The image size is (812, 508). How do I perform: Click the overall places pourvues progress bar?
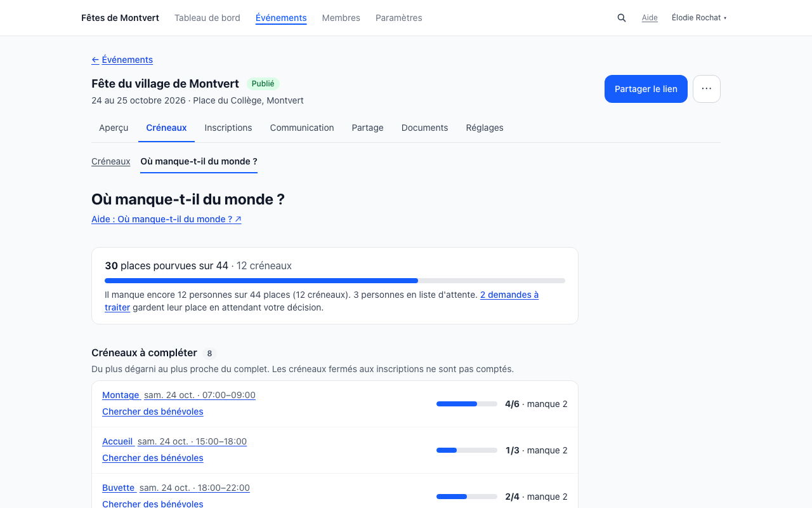point(335,281)
